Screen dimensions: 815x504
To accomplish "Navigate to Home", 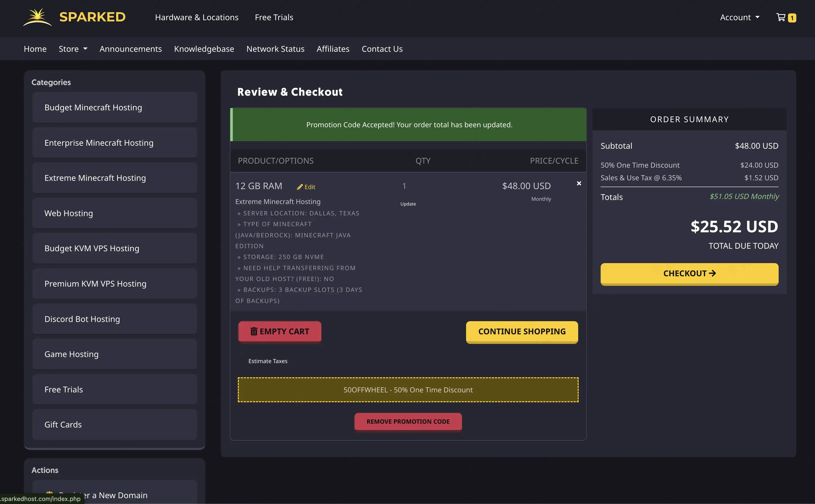I will [35, 49].
